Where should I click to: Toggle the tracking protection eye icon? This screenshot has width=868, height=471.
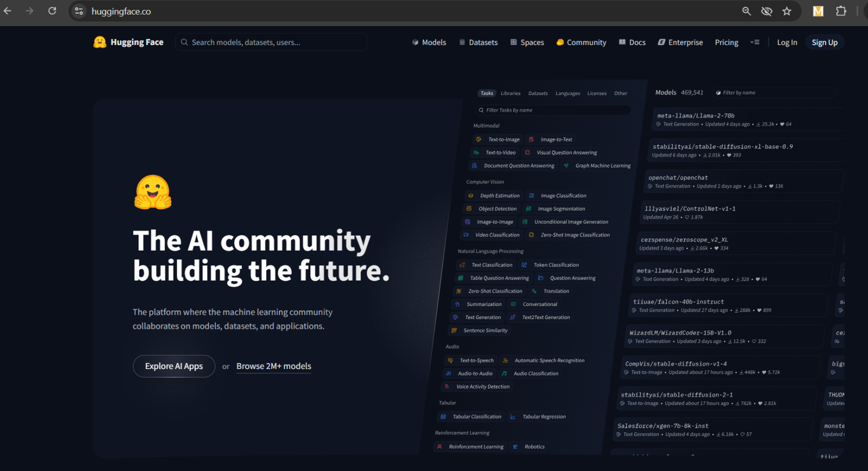point(767,11)
